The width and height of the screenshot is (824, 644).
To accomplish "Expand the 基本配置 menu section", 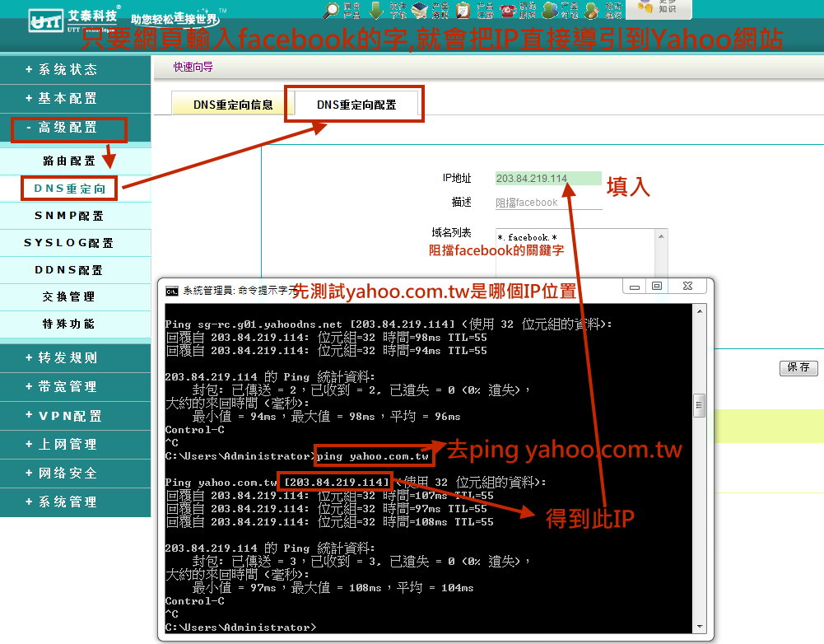I will point(75,98).
